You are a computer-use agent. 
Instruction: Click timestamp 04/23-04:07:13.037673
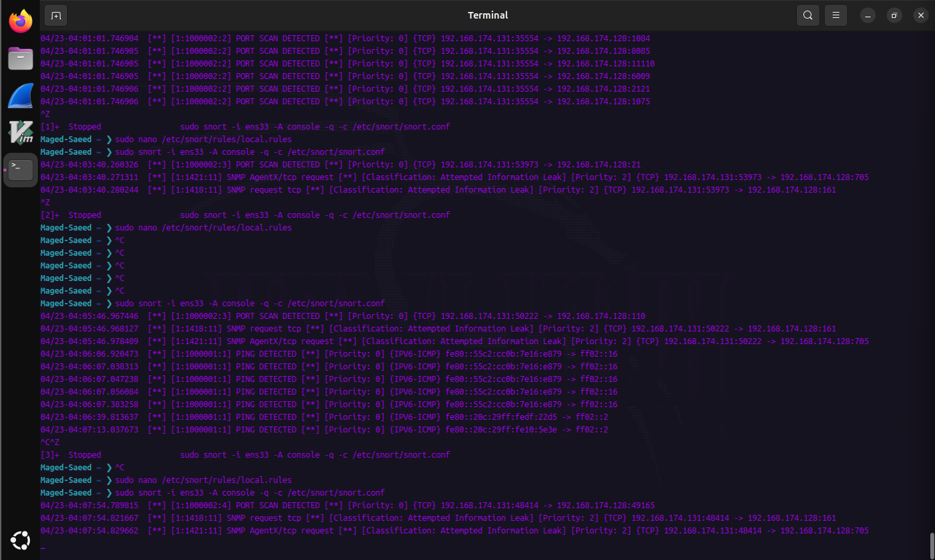click(x=90, y=430)
